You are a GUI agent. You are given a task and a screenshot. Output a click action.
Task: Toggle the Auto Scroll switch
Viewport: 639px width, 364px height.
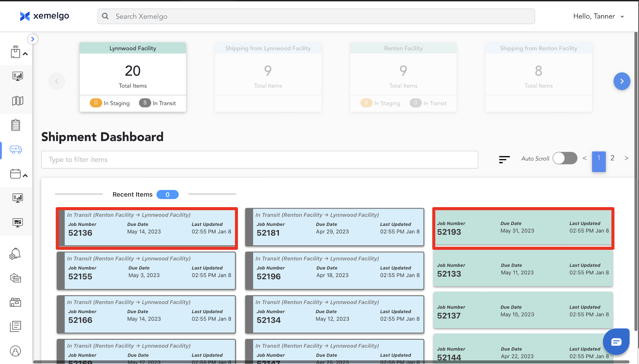click(x=565, y=158)
